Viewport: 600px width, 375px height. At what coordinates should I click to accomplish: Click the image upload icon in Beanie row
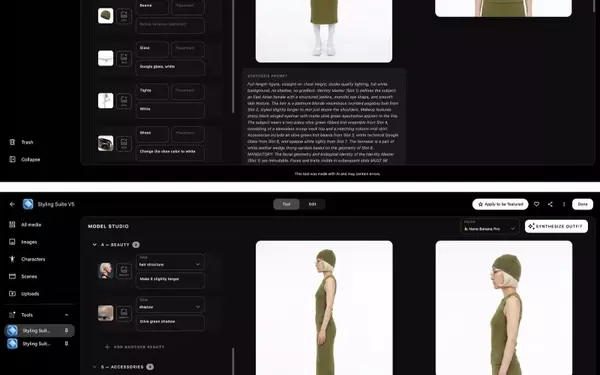tap(124, 16)
